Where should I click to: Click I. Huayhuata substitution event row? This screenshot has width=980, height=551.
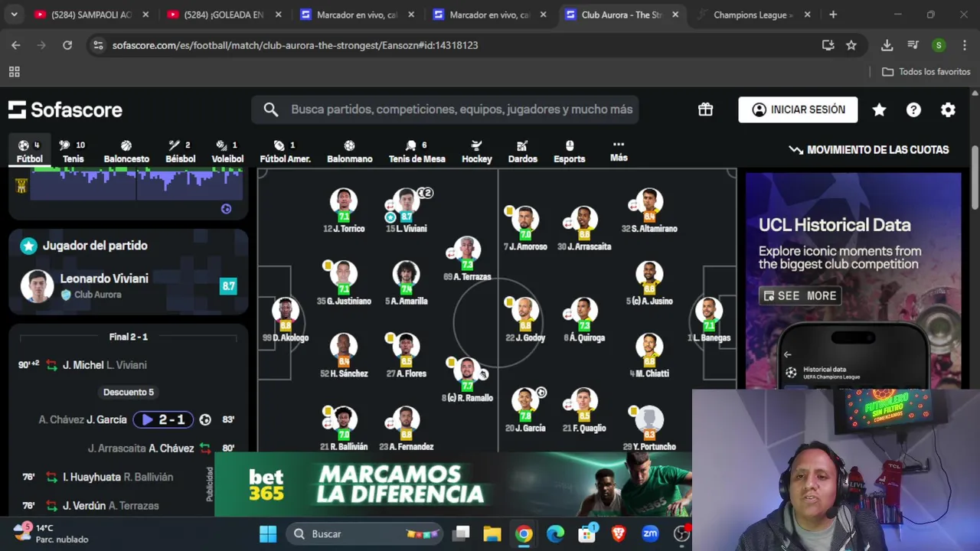pyautogui.click(x=129, y=477)
